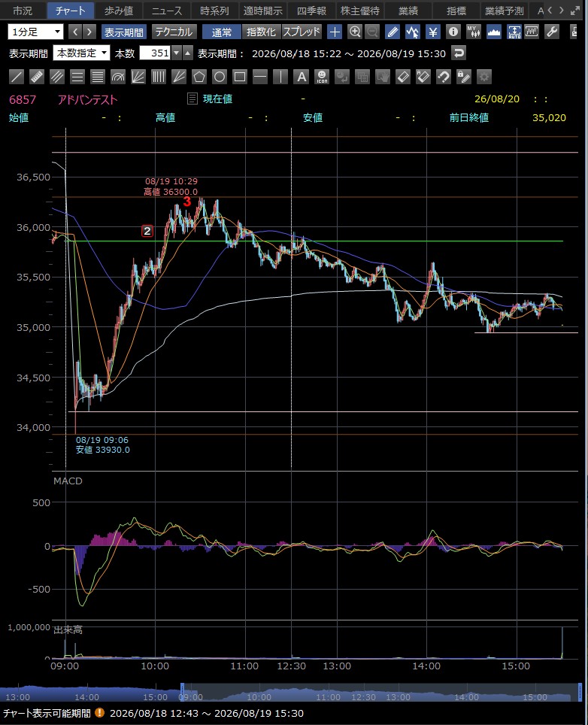588x725 pixels.
Task: Click the stock code 6857
Action: pyautogui.click(x=23, y=99)
